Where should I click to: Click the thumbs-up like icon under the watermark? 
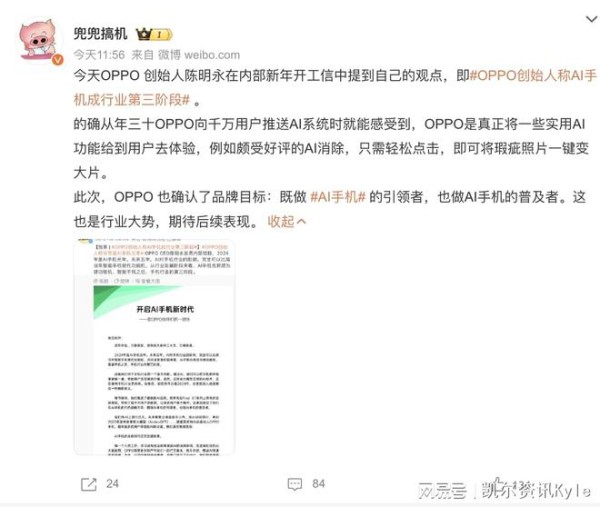[x=498, y=484]
